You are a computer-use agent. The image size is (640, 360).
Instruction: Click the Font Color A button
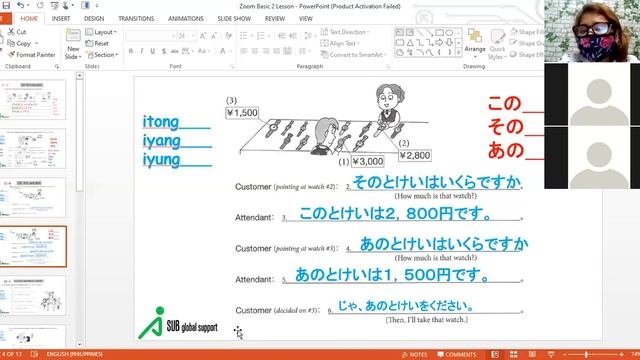pos(223,51)
